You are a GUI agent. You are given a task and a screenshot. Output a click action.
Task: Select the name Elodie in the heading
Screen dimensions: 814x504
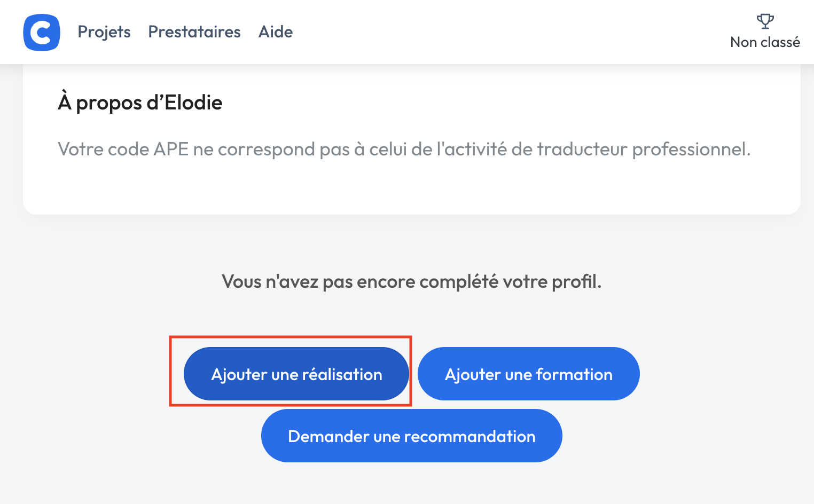coord(193,103)
